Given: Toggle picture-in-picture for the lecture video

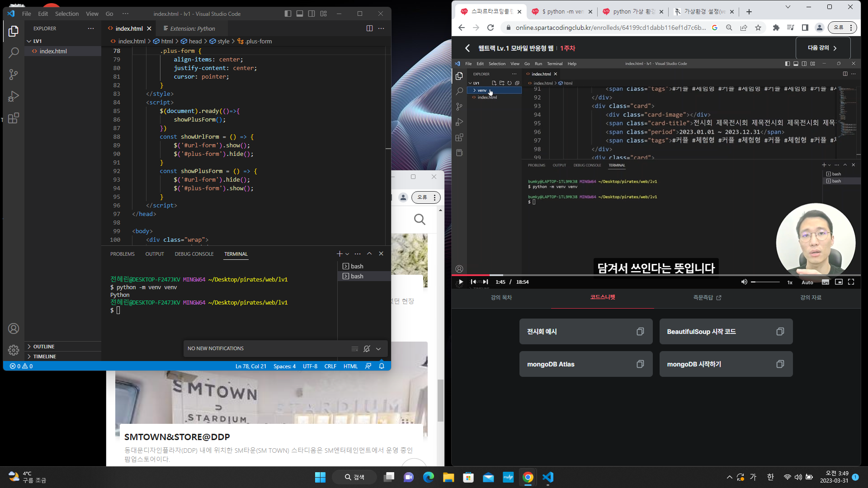Looking at the screenshot, I should click(839, 282).
